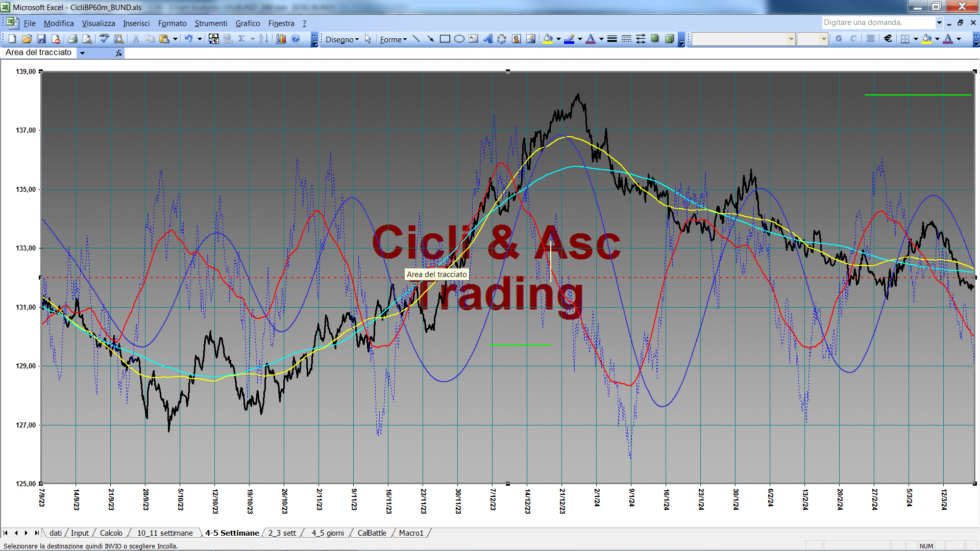The width and height of the screenshot is (980, 551).
Task: Run spelling check ABC icon
Action: tap(104, 39)
